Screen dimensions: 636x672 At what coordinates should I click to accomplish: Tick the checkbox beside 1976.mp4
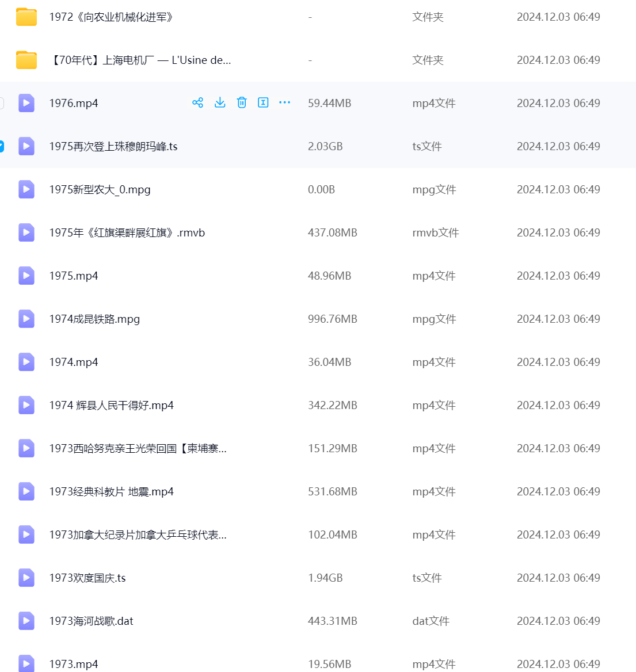coord(2,103)
